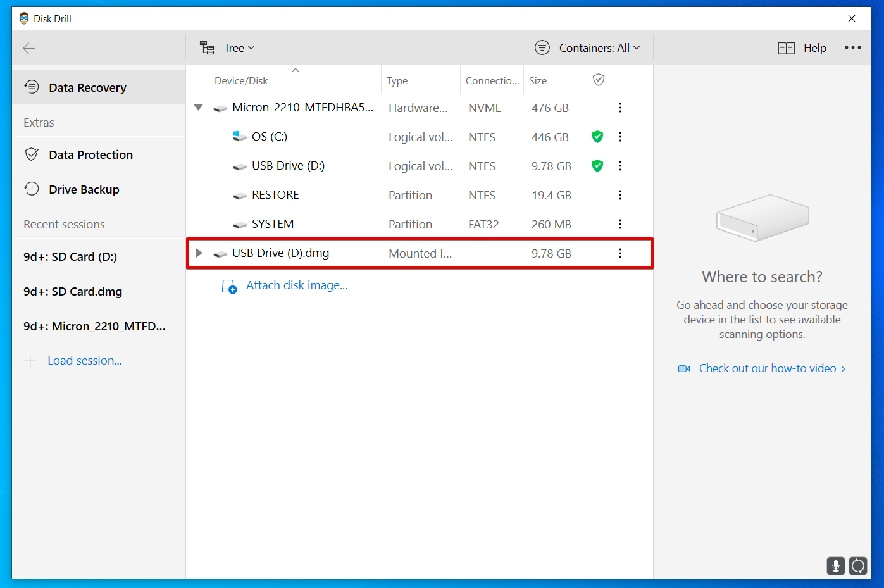Select the RESTORE partition
This screenshot has width=884, height=588.
click(419, 195)
